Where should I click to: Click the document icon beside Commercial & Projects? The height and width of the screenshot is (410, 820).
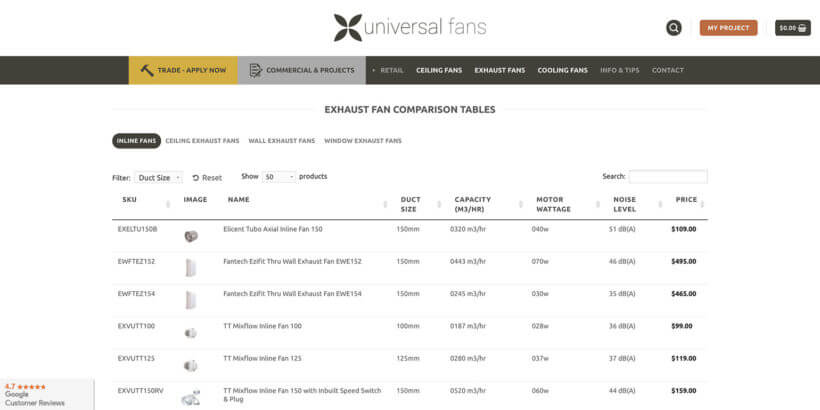tap(255, 70)
